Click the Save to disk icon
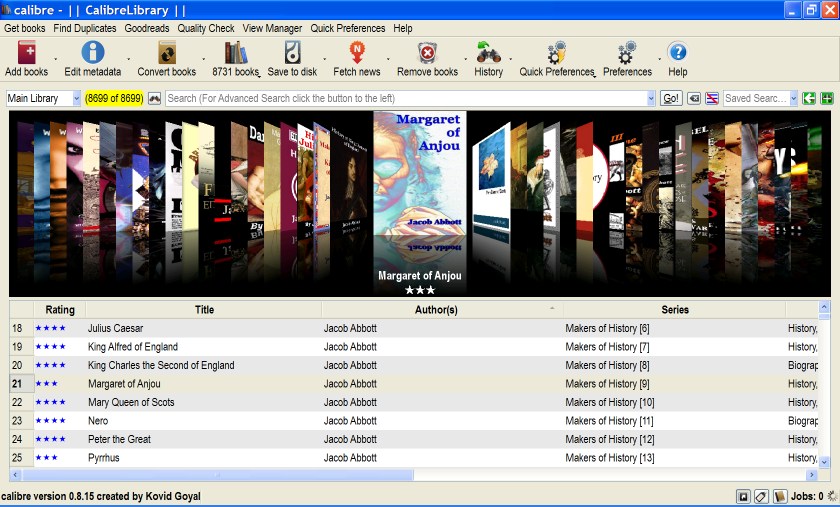The width and height of the screenshot is (840, 507). point(292,53)
